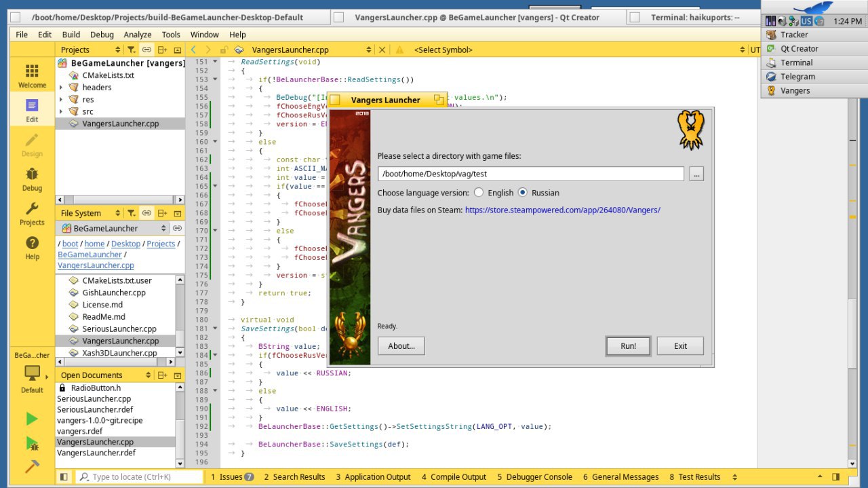Open Haiku leaf menu in Deskbar
This screenshot has width=868, height=488.
814,8
